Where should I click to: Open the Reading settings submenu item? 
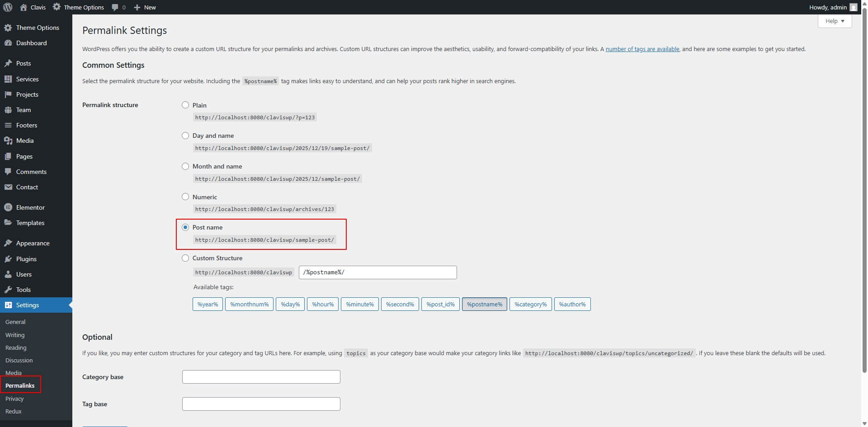point(16,347)
